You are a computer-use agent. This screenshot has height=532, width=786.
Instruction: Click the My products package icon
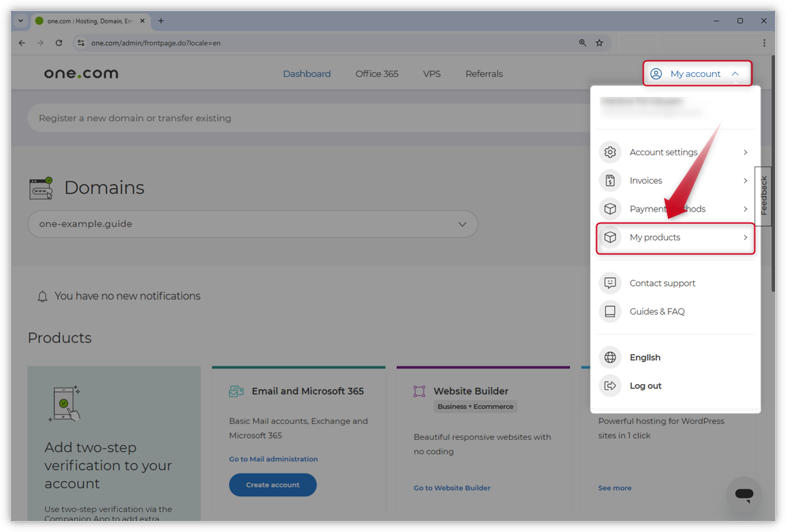tap(610, 237)
